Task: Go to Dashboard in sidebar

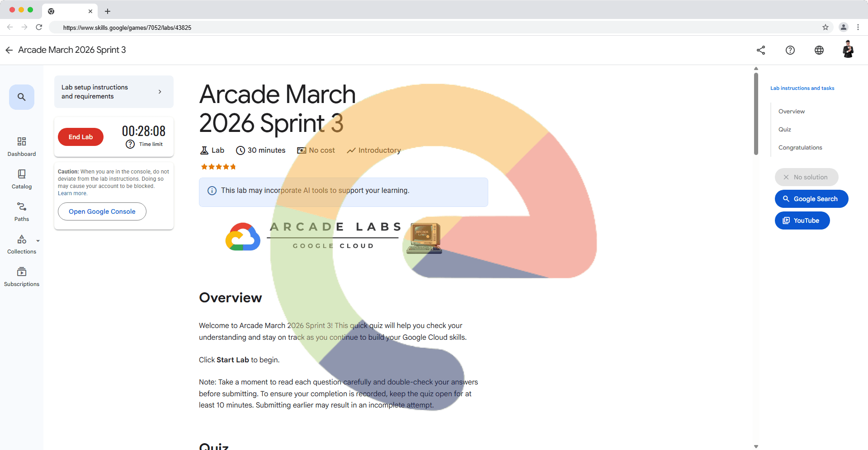Action: coord(22,147)
